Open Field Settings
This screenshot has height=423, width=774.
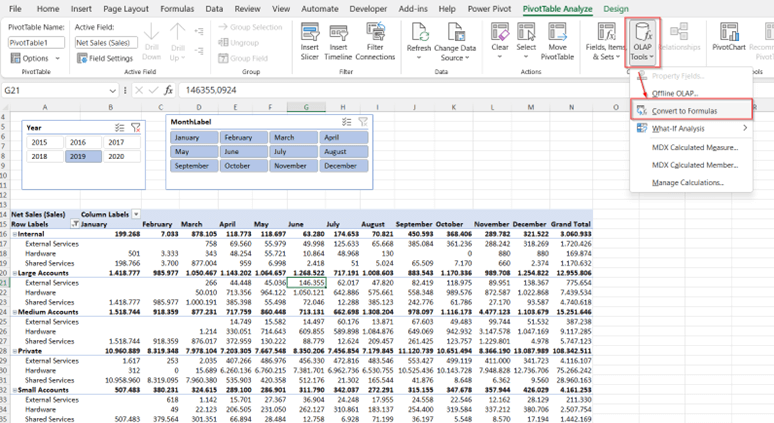click(x=105, y=58)
